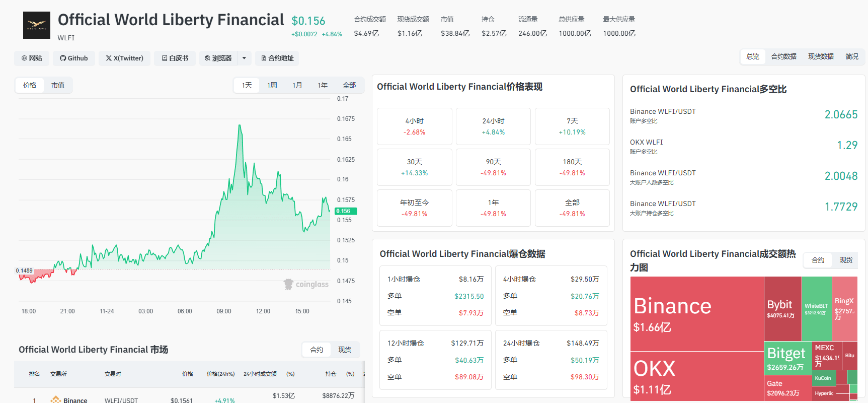The height and width of the screenshot is (403, 868).
Task: Expand the 浏览器 dropdown arrow
Action: [244, 58]
